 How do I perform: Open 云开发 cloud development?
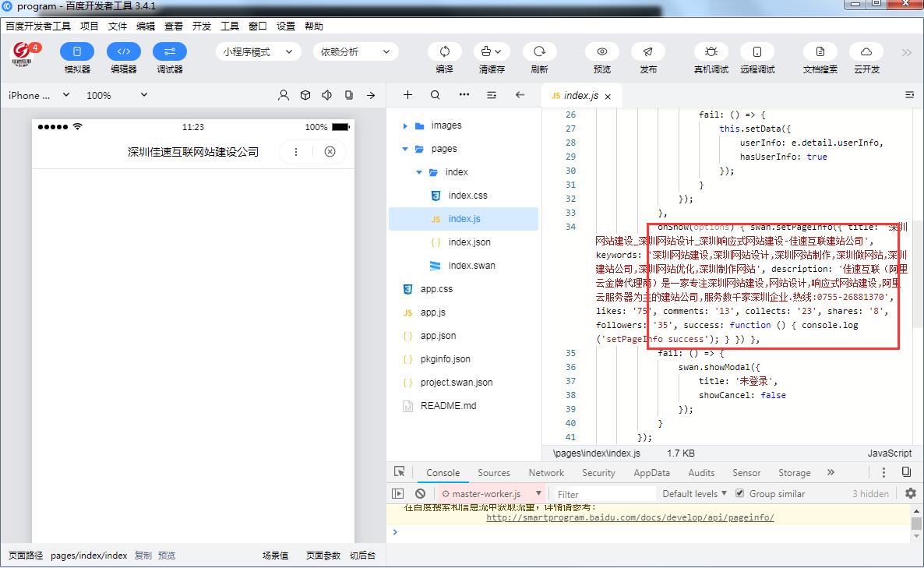pyautogui.click(x=866, y=52)
